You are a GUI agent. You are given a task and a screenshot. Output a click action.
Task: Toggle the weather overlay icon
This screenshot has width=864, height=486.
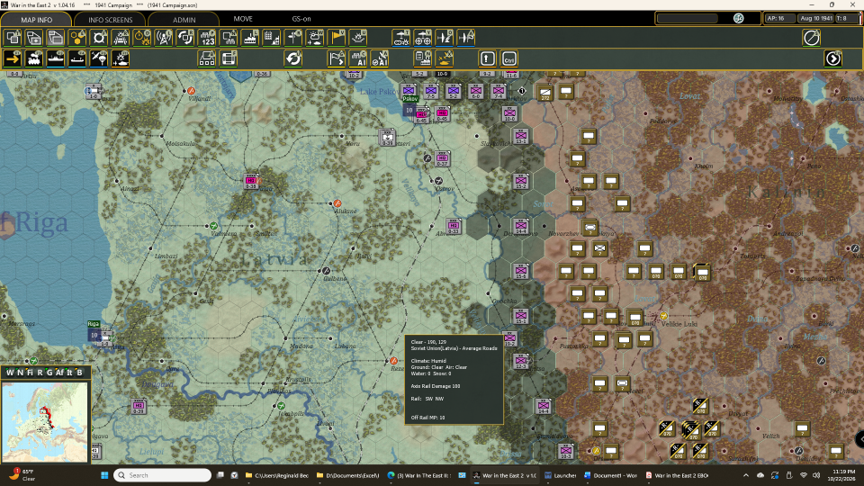(315, 38)
